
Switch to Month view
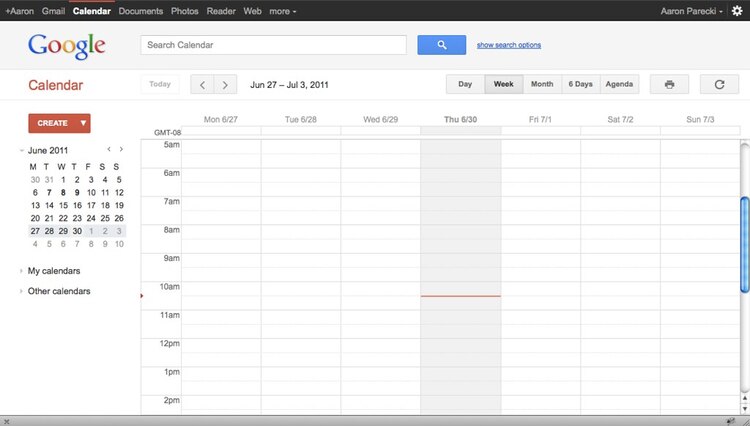[542, 84]
